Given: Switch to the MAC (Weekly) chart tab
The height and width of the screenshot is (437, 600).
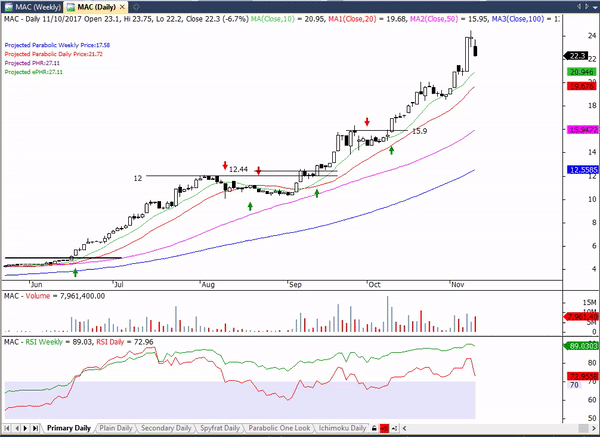Looking at the screenshot, I should (33, 7).
